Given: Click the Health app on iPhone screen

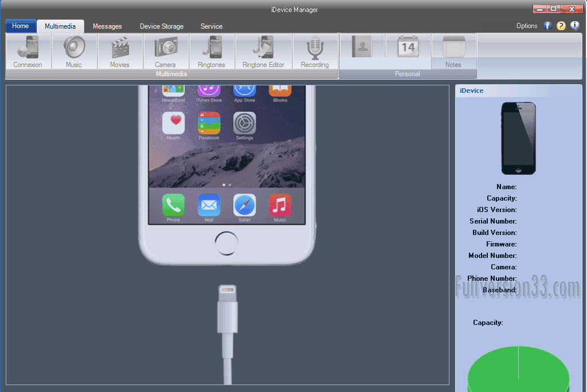Looking at the screenshot, I should pyautogui.click(x=173, y=123).
